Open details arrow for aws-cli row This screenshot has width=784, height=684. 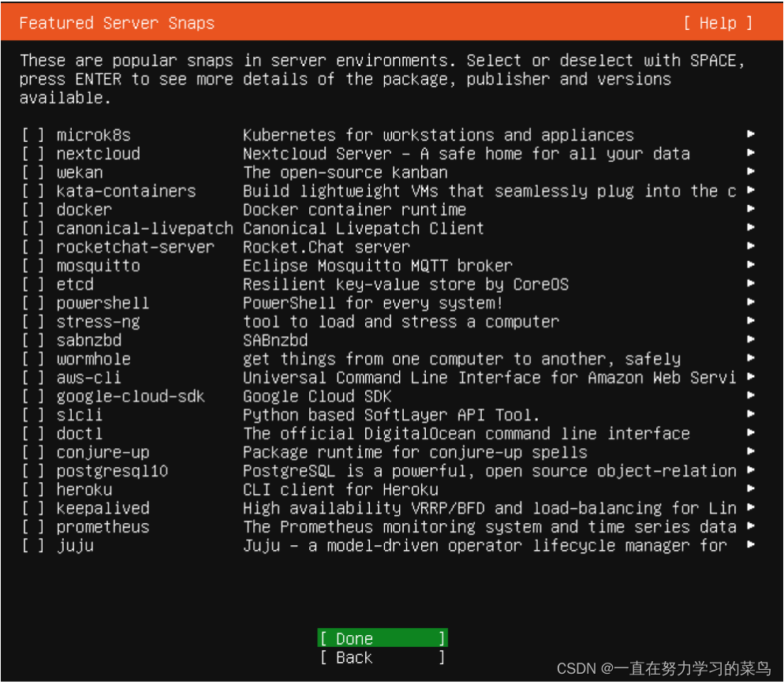tap(751, 376)
